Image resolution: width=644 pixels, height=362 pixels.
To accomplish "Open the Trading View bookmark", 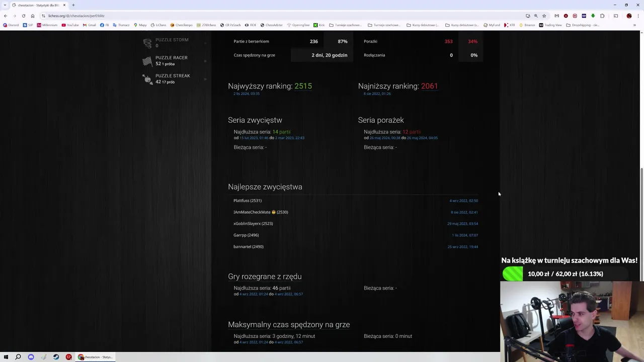I will tap(550, 25).
